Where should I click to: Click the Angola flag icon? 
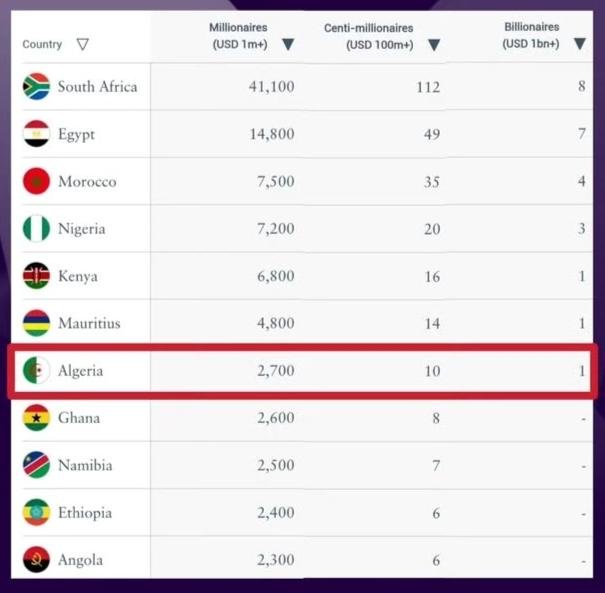[36, 560]
